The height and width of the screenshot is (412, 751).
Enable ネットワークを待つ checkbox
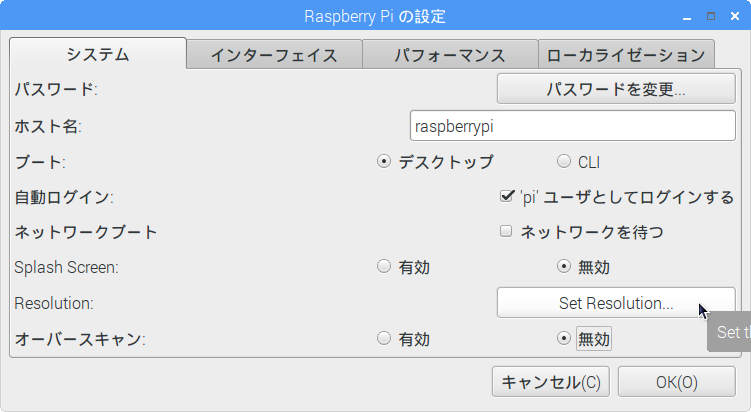coord(581,232)
